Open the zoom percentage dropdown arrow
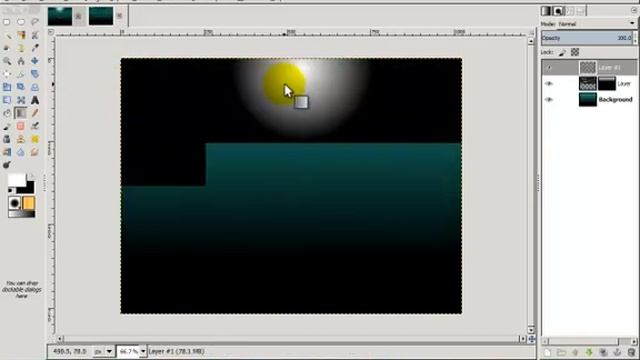The image size is (640, 360). pos(143,351)
